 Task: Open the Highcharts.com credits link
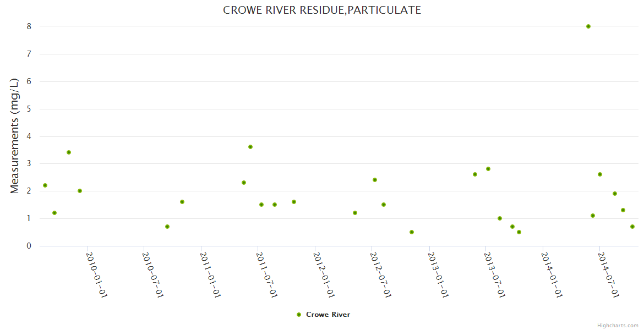click(x=618, y=325)
